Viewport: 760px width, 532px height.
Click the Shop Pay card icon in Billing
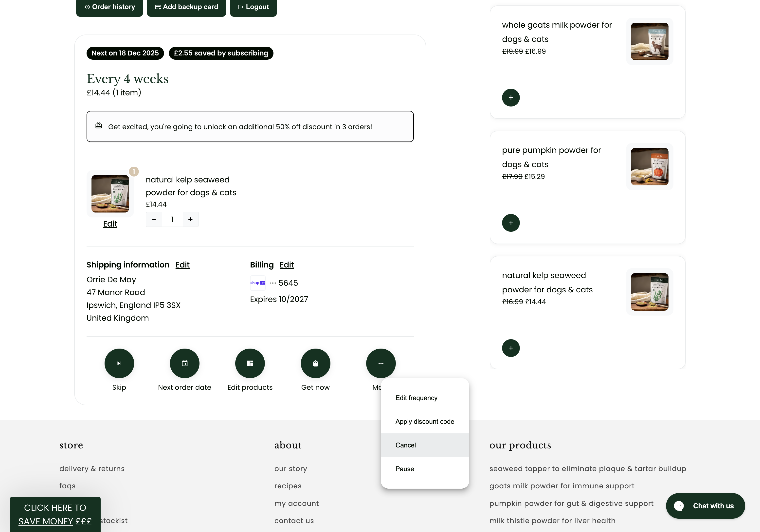click(x=258, y=283)
